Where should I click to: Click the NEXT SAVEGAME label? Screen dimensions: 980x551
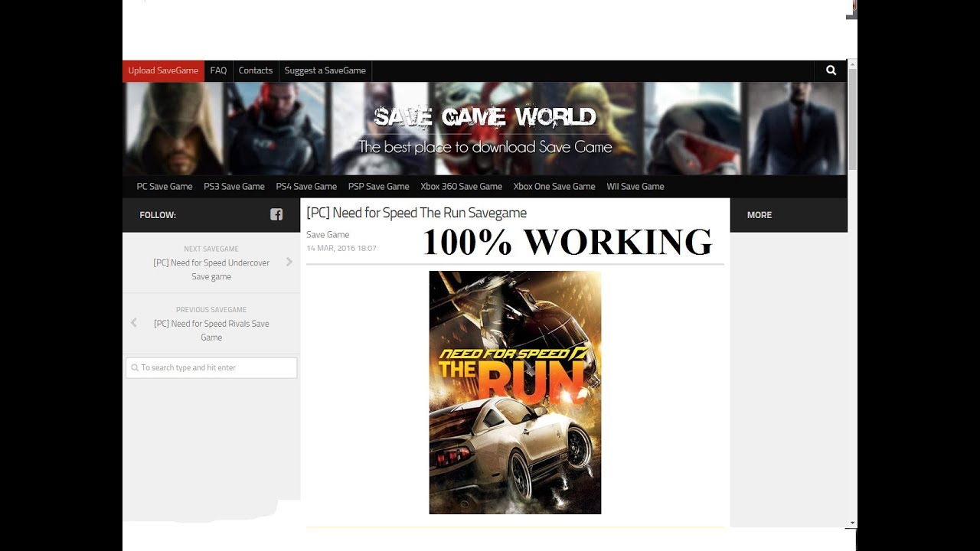point(211,249)
